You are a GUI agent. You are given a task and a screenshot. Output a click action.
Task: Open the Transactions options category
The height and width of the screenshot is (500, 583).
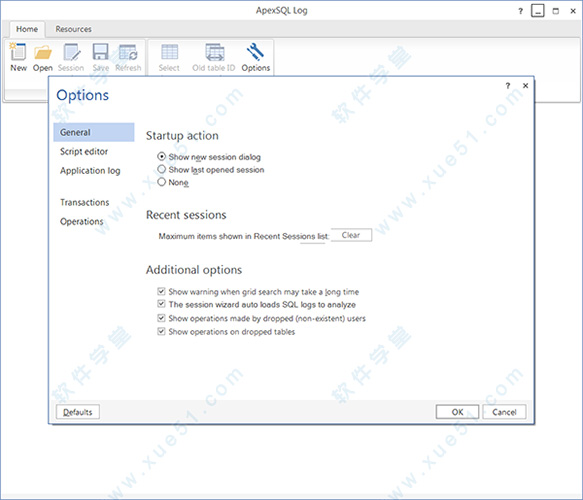coord(85,203)
